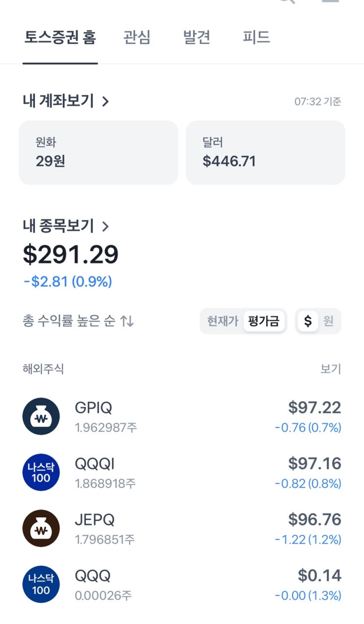Select the $ currency option
Image resolution: width=364 pixels, height=624 pixels.
click(308, 321)
